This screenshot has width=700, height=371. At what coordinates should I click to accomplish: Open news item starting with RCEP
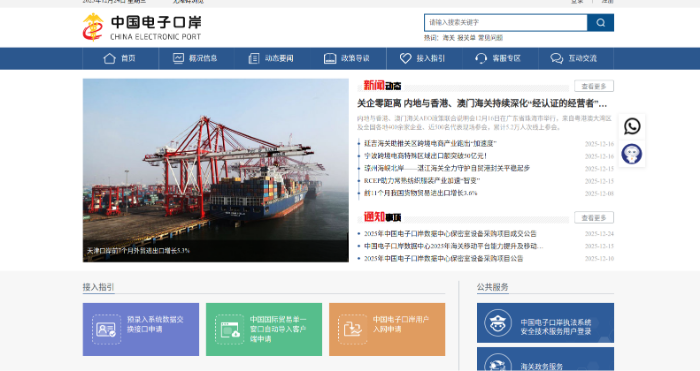421,181
